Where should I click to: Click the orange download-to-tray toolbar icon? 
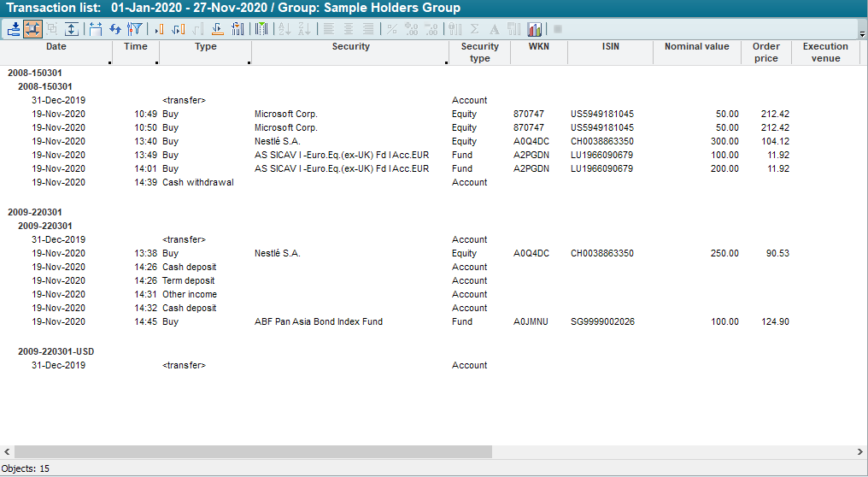217,29
